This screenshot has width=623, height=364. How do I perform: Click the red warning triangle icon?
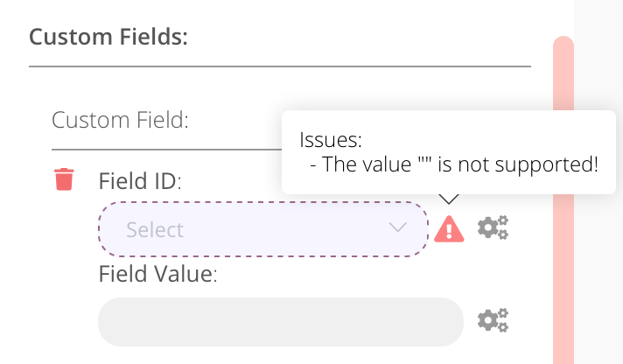point(449,229)
